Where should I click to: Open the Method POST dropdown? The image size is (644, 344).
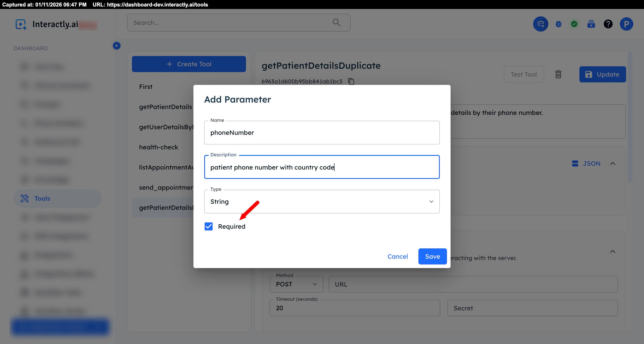coord(296,284)
